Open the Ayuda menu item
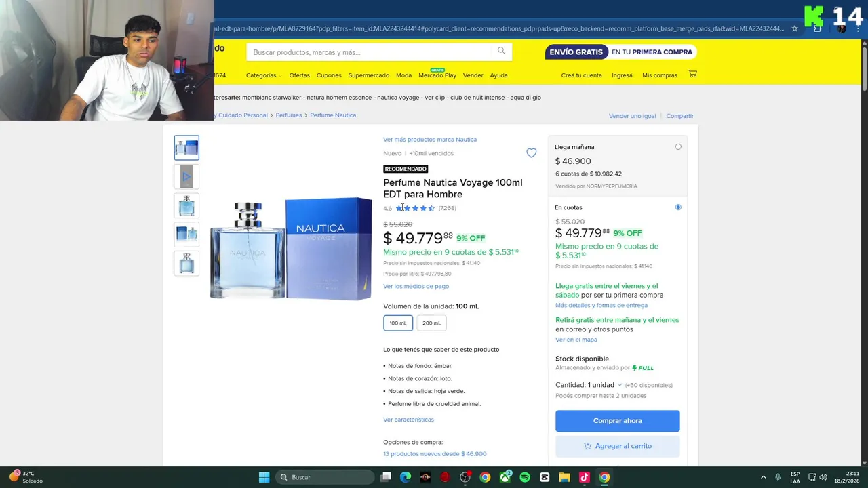The image size is (868, 488). point(498,75)
